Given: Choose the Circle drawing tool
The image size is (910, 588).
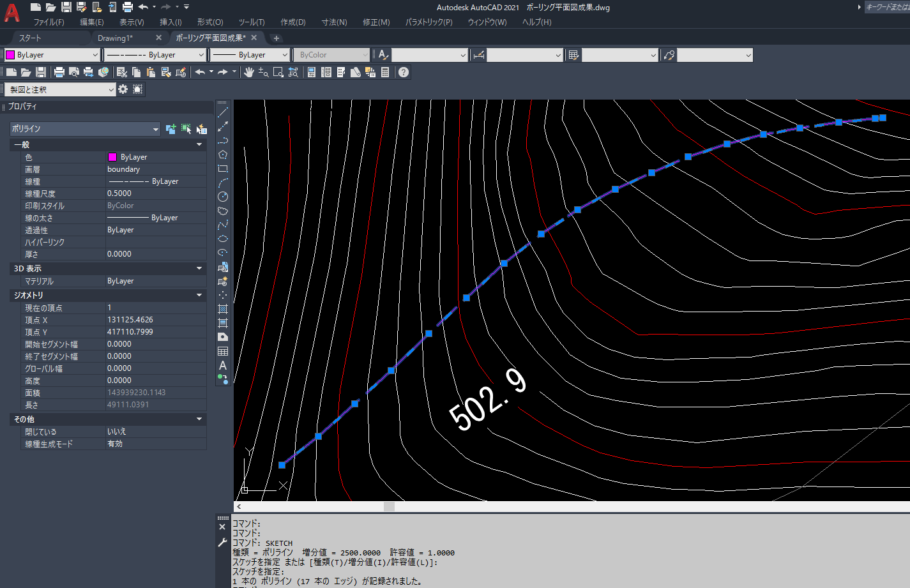Looking at the screenshot, I should pos(223,197).
